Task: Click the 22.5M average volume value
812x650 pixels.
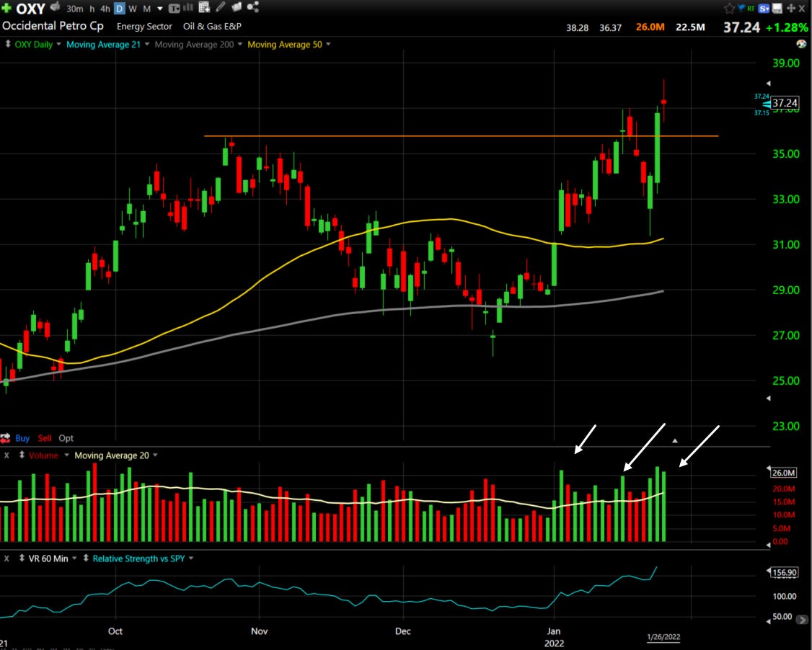Action: pos(690,27)
